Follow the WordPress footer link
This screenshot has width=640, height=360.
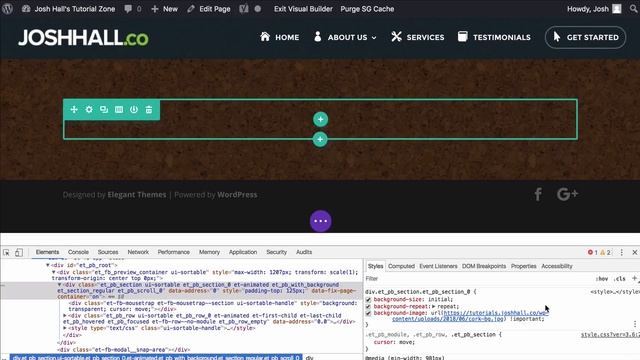point(237,195)
